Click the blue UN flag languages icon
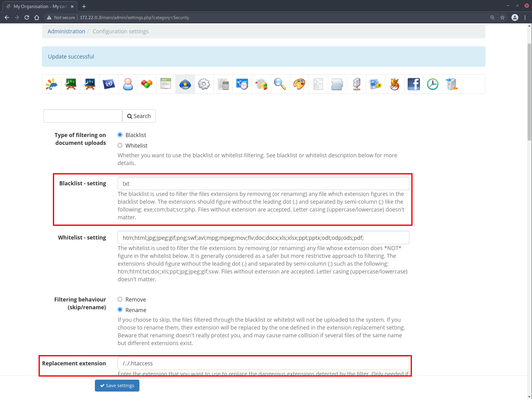 (x=109, y=84)
